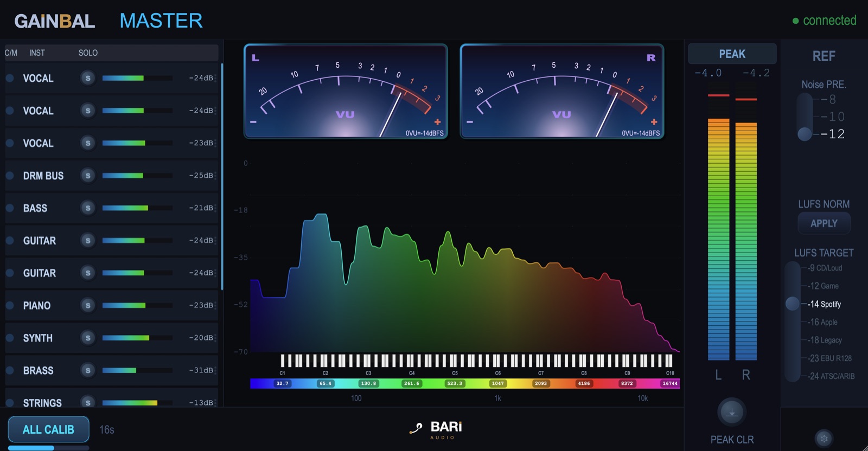This screenshot has width=868, height=451.
Task: Toggle the STRINGS channel enable circle
Action: [x=10, y=403]
